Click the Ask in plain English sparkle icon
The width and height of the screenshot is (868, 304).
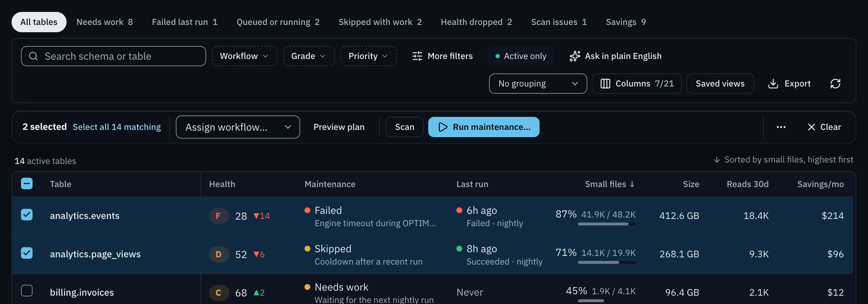coord(575,56)
